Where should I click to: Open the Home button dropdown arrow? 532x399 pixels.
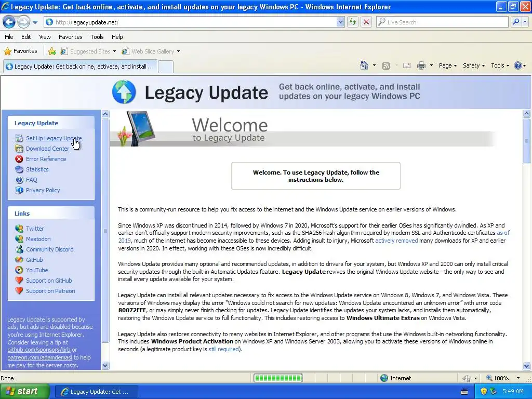pos(374,65)
